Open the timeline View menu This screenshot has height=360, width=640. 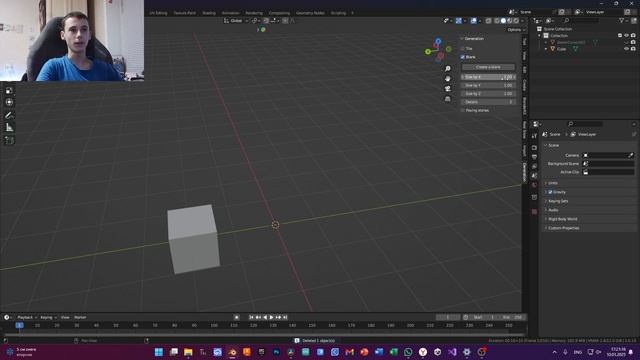65,317
